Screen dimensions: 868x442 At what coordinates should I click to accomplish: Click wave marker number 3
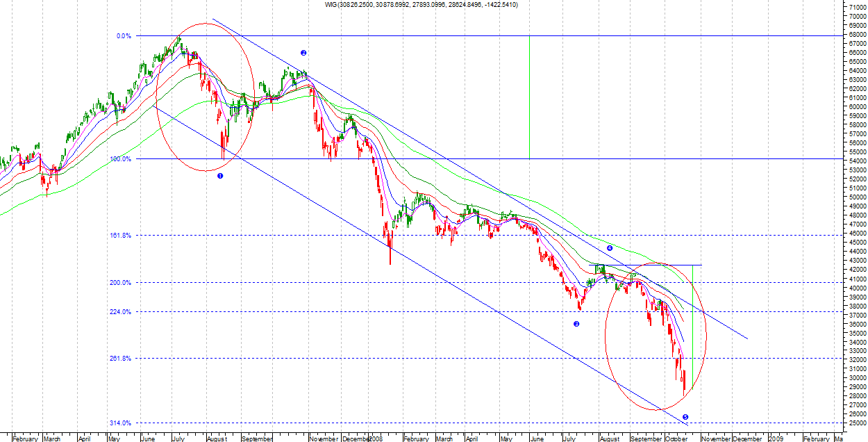(x=576, y=324)
